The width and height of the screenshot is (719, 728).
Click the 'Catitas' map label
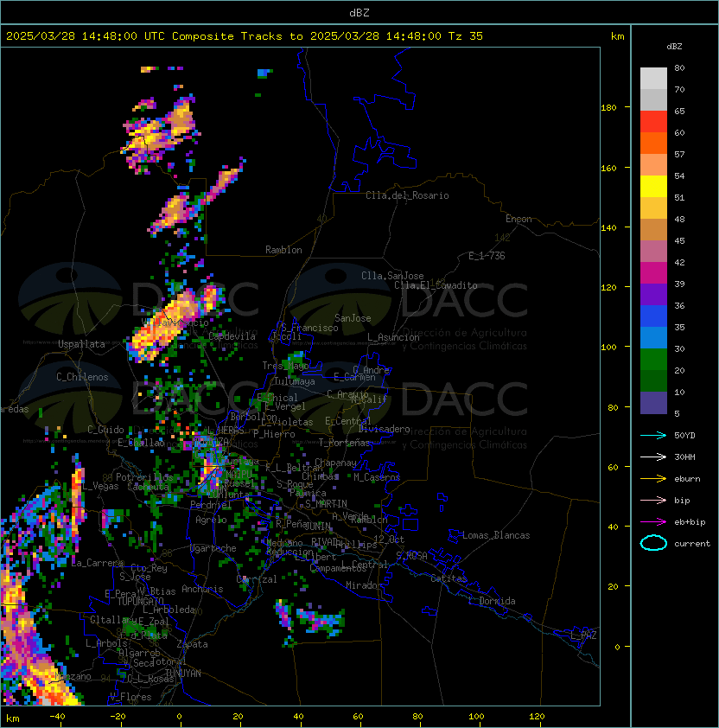click(449, 578)
